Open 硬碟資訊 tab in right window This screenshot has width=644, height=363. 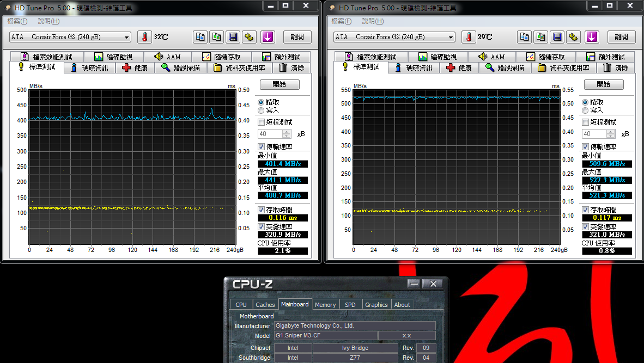click(x=414, y=67)
